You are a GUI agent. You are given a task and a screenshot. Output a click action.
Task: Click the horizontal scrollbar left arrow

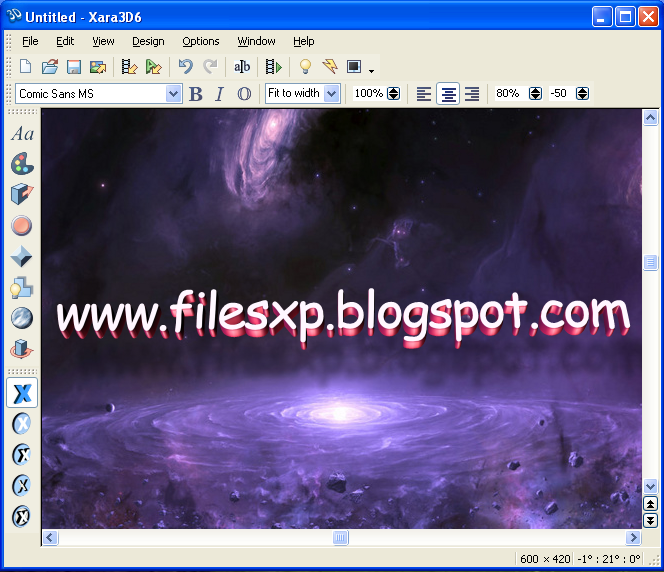[x=50, y=538]
